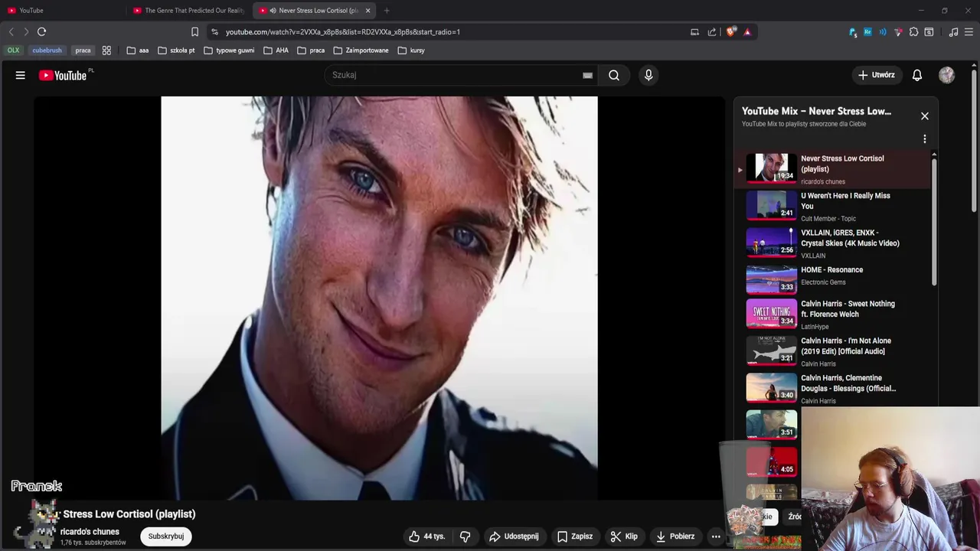The height and width of the screenshot is (551, 980).
Task: Open more actions ellipsis below the video
Action: 716,536
